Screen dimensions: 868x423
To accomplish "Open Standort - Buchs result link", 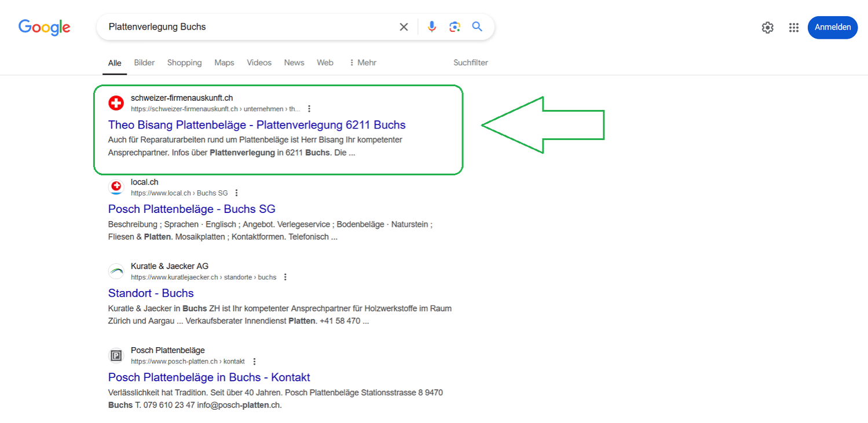I will [x=151, y=293].
